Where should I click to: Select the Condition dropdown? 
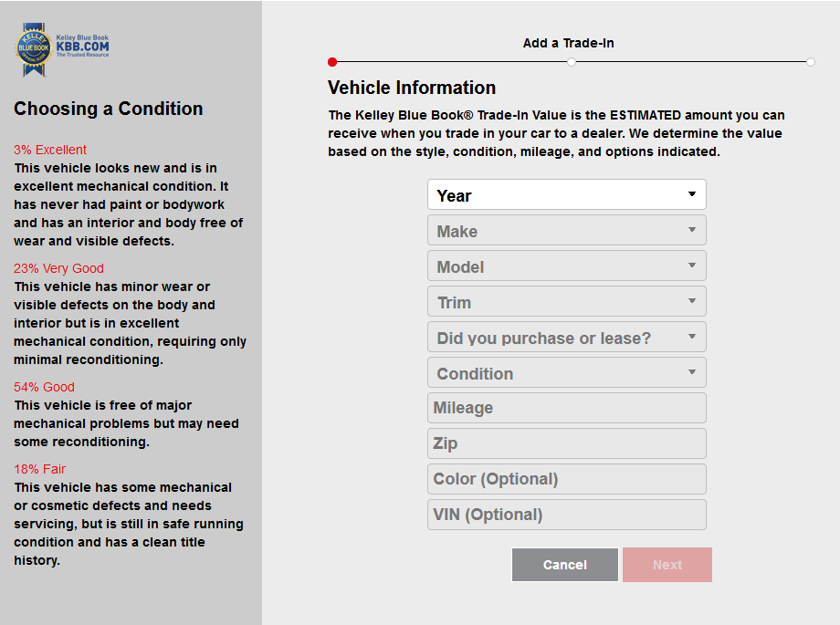[566, 372]
